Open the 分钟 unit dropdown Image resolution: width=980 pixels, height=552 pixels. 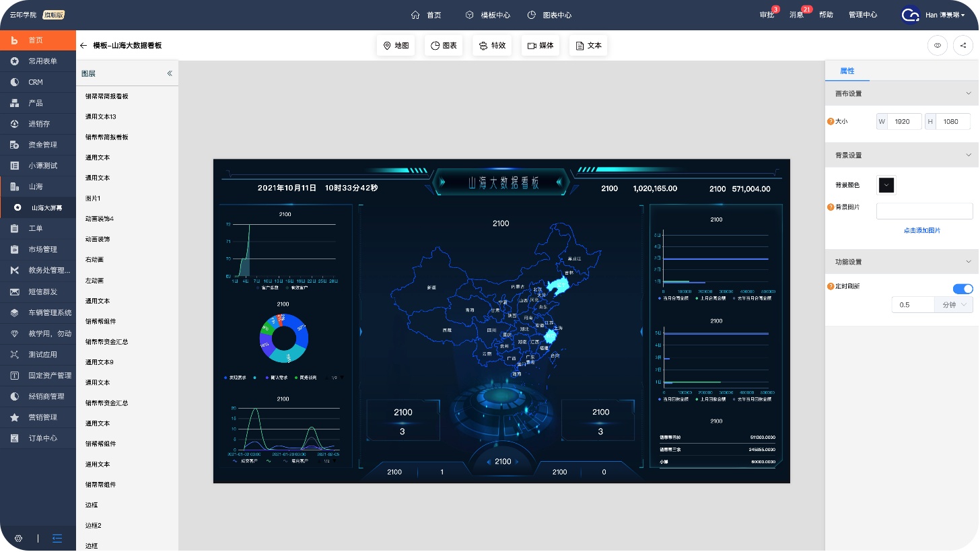pyautogui.click(x=953, y=305)
